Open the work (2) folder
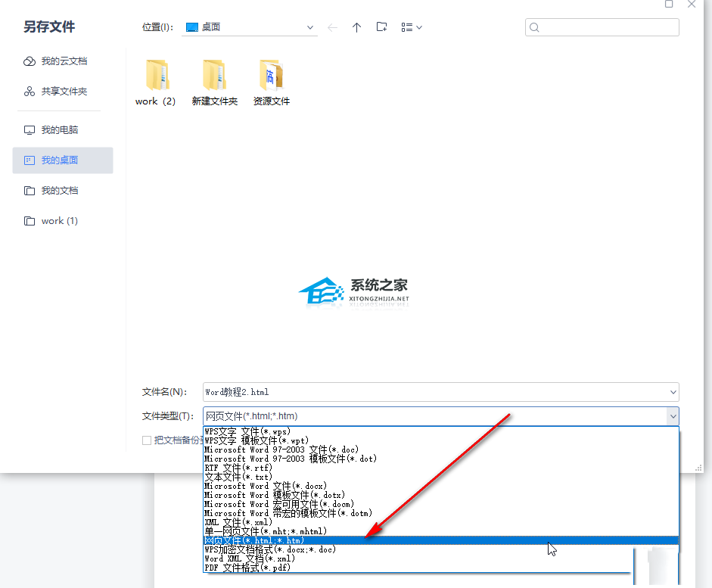712x588 pixels. [156, 82]
